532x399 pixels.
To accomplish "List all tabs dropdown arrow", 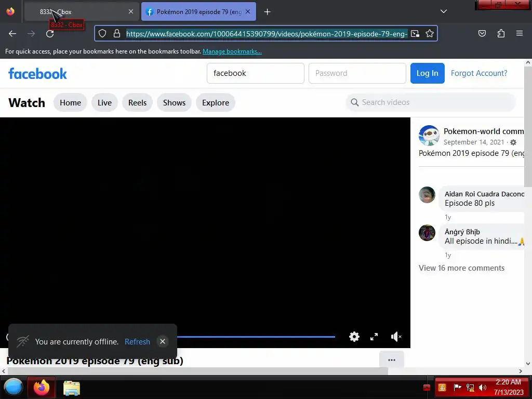I will click(x=444, y=11).
